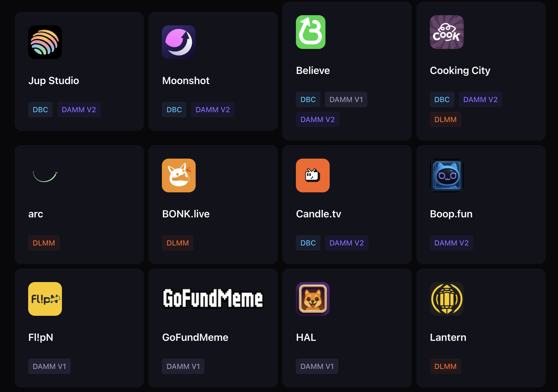The width and height of the screenshot is (558, 392).
Task: Open the Candle.tv title link
Action: pyautogui.click(x=318, y=214)
